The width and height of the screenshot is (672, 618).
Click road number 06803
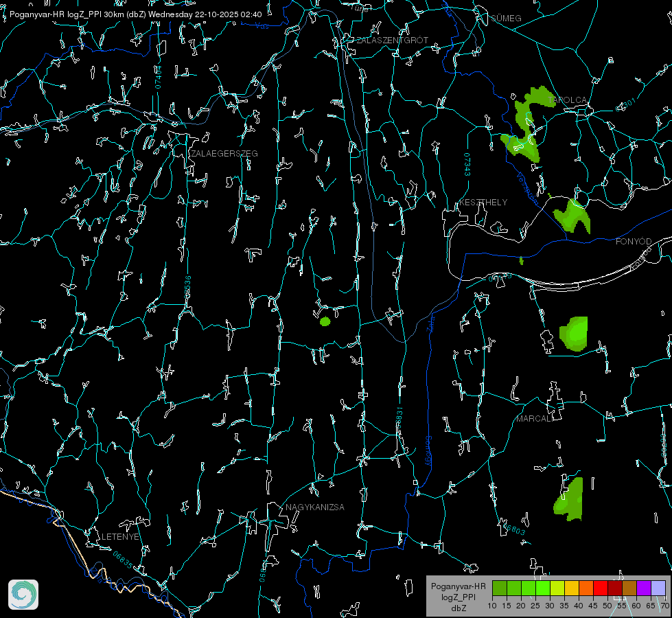[513, 529]
